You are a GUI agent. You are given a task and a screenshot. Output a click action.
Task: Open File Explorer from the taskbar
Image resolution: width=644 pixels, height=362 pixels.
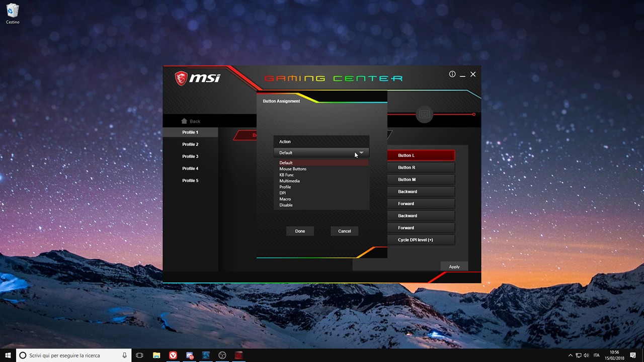156,355
